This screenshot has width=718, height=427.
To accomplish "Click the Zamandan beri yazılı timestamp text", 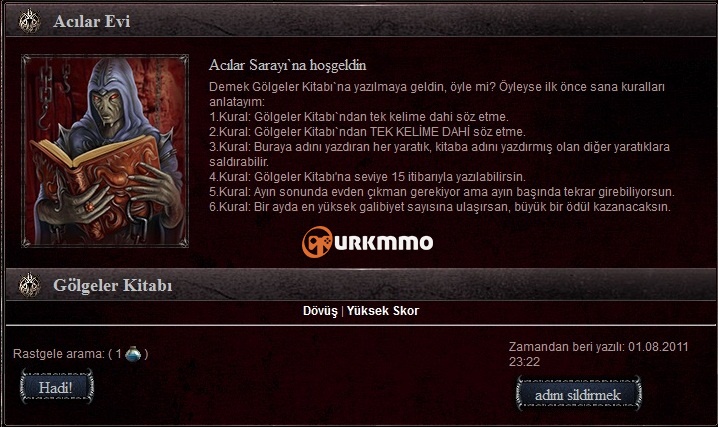I will coord(598,354).
